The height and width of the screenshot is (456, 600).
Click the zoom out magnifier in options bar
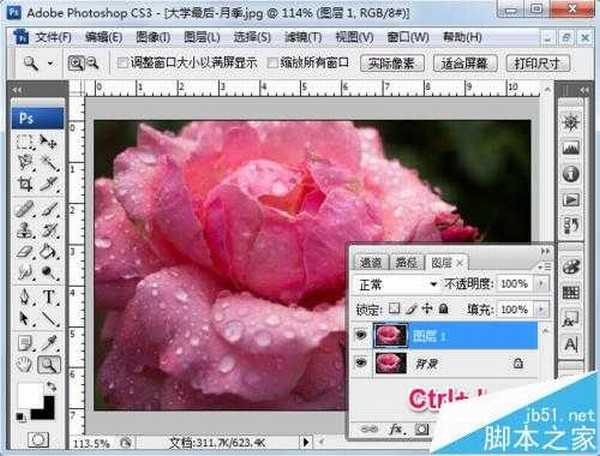pyautogui.click(x=93, y=62)
